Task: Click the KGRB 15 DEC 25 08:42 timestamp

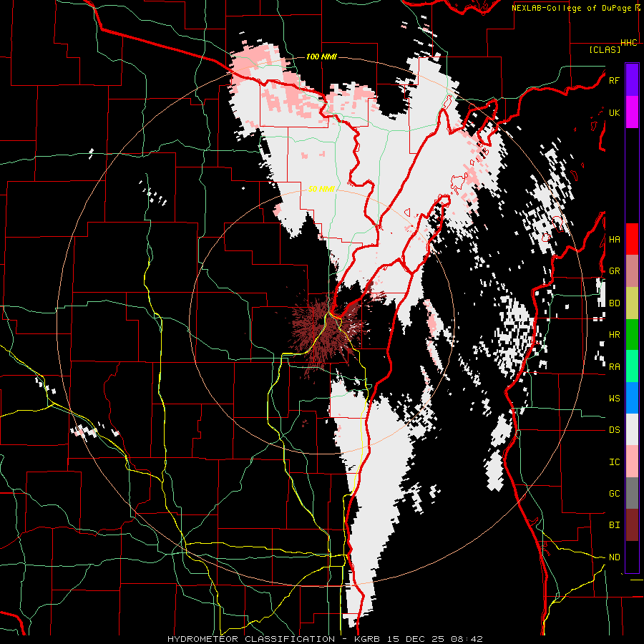Action: (x=420, y=639)
